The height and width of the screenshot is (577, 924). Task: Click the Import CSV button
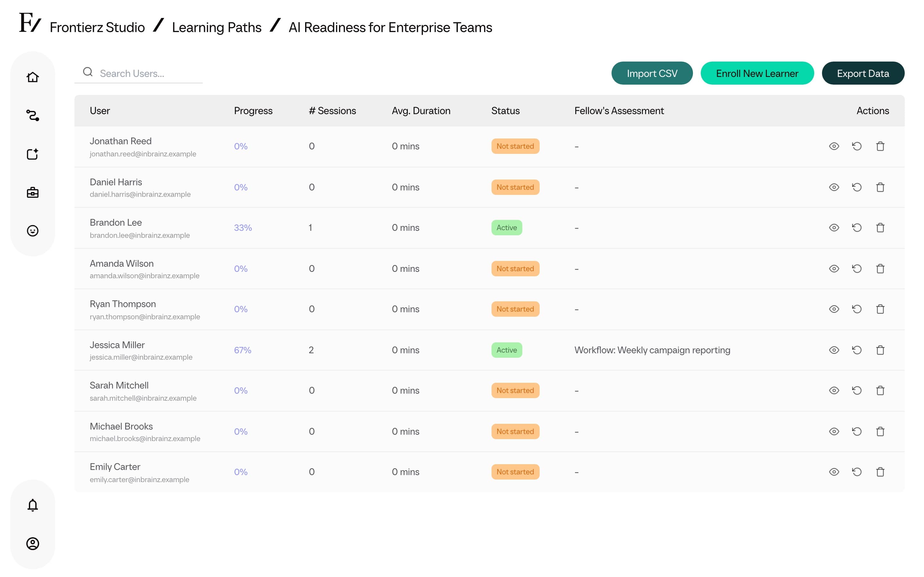[652, 73]
